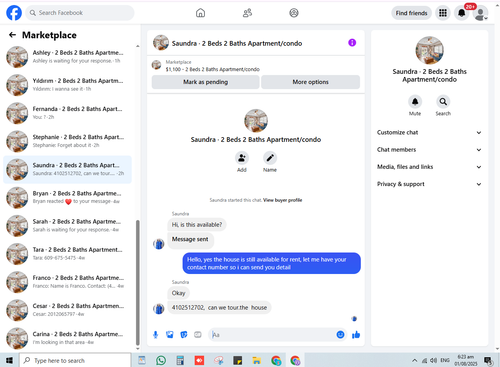
Task: Send a thumbs-up like
Action: pyautogui.click(x=356, y=335)
